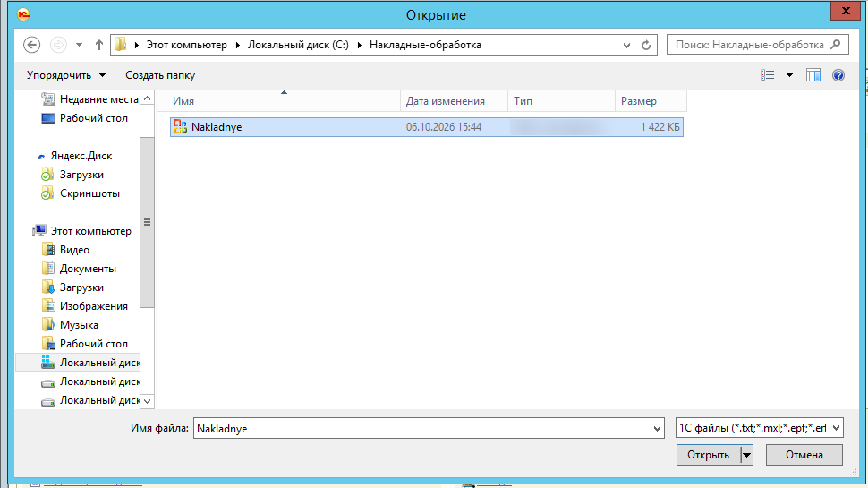Sort by 'Дата изменения' column

click(454, 101)
